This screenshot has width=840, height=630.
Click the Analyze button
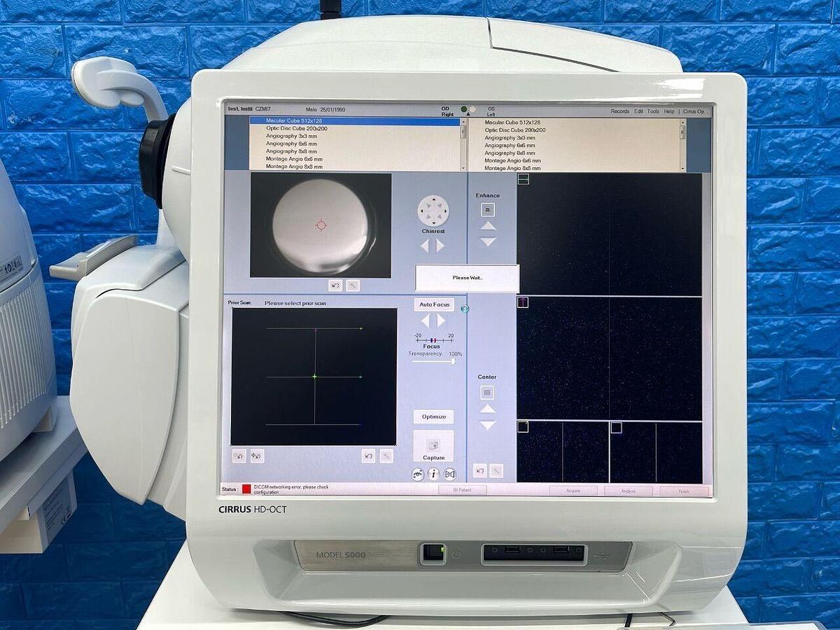point(629,491)
